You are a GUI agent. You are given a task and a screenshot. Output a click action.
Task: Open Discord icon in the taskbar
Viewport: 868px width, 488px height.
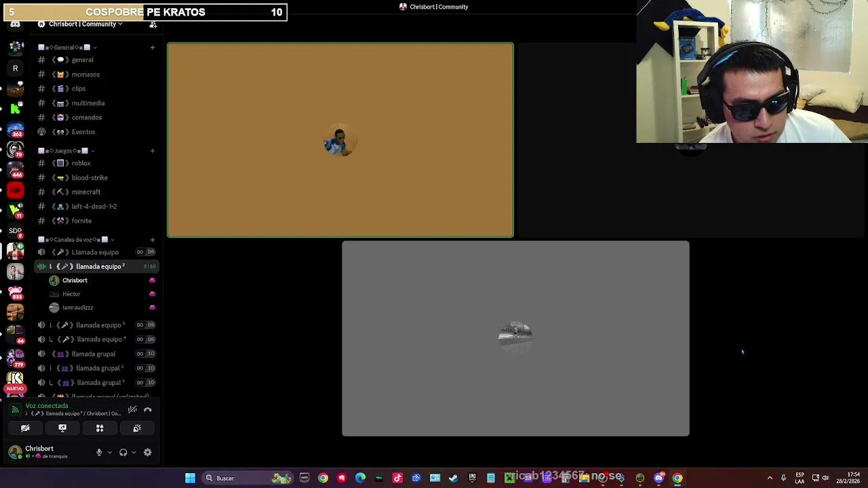pyautogui.click(x=658, y=478)
